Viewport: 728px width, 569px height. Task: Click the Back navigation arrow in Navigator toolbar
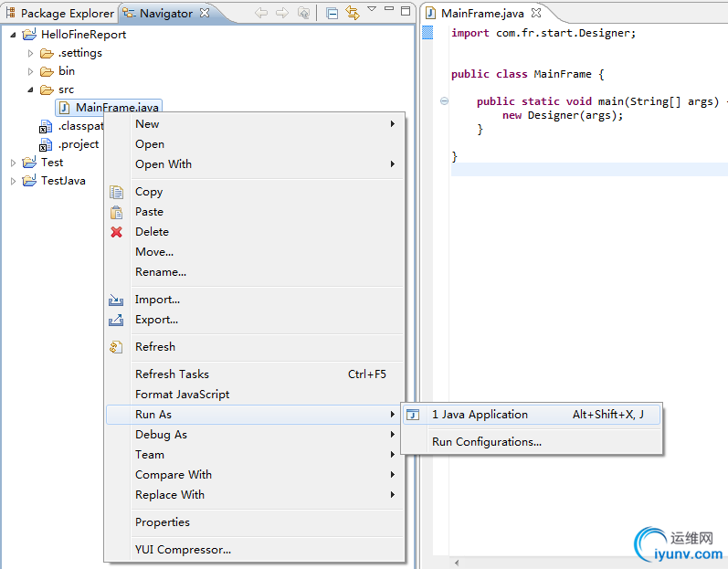(x=261, y=13)
